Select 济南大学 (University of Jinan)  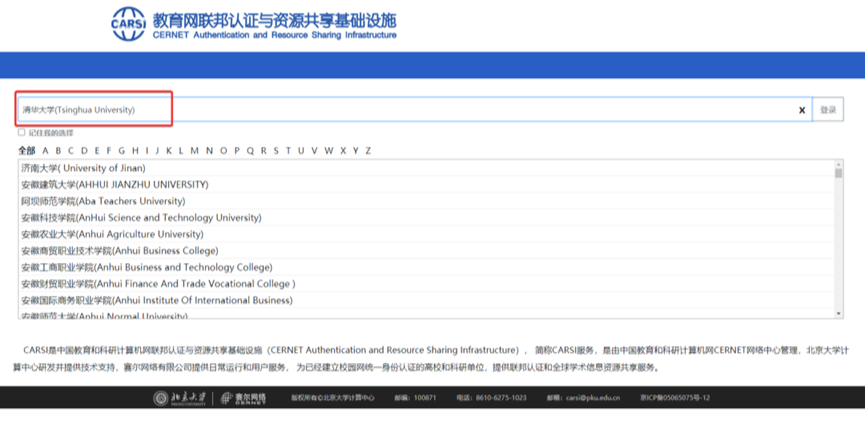click(x=426, y=168)
